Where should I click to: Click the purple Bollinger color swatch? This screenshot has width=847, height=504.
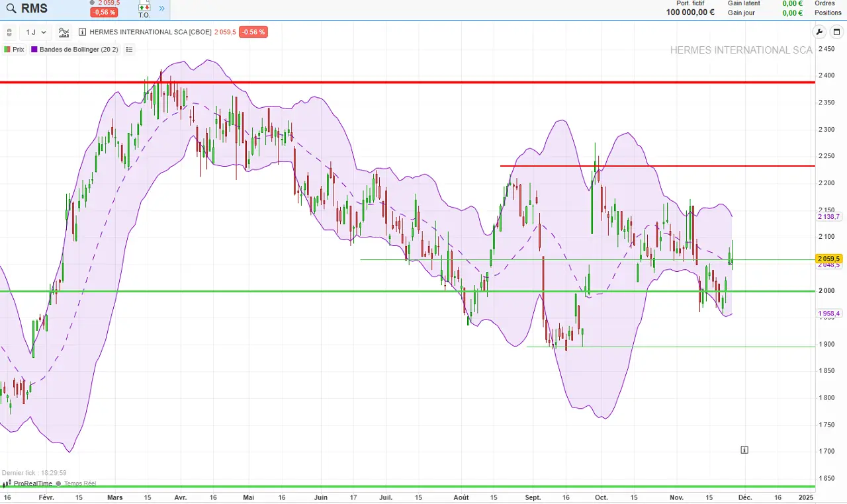click(34, 50)
